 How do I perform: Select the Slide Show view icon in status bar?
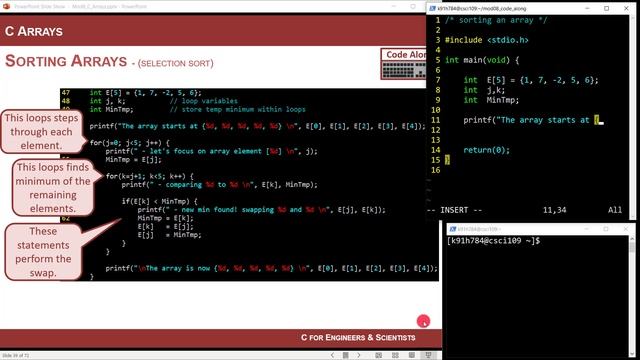pyautogui.click(x=428, y=355)
